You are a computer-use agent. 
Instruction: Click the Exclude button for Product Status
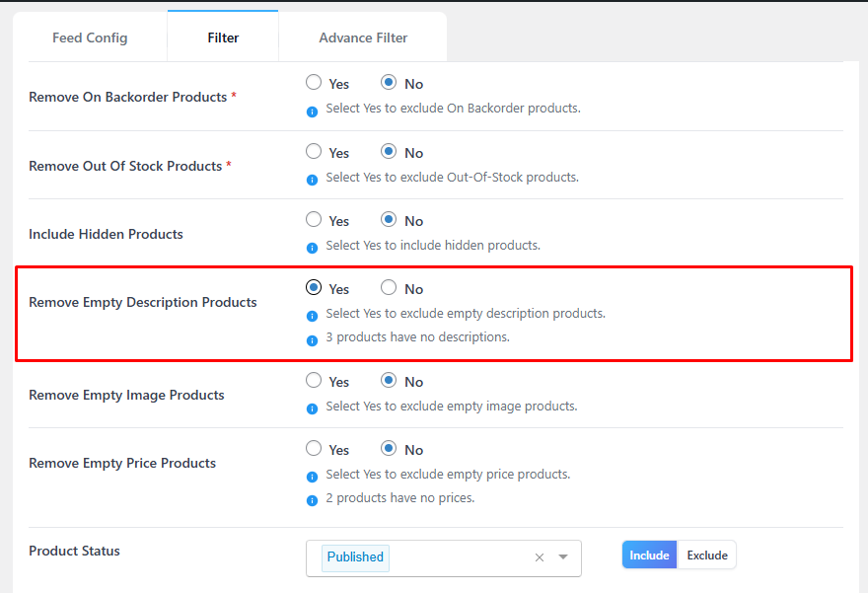click(x=706, y=555)
